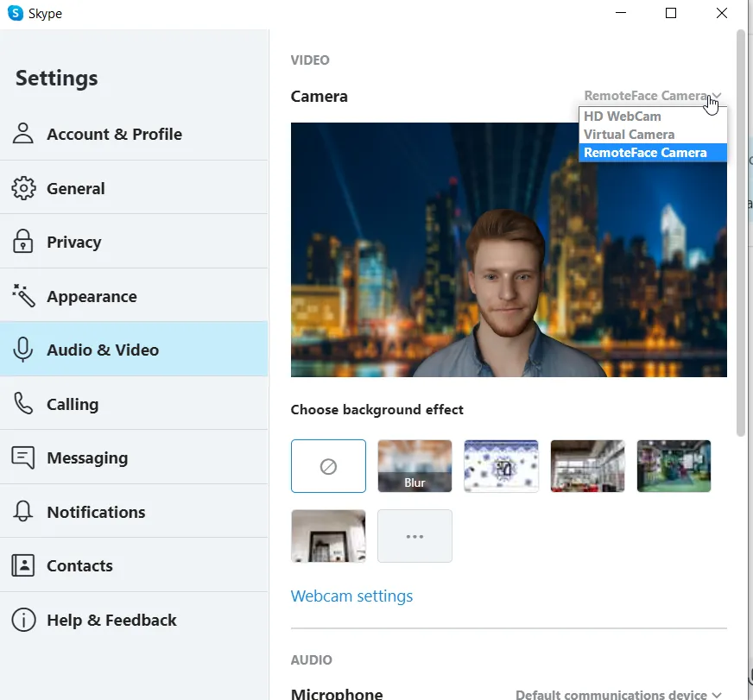Open Calling settings
This screenshot has height=700, width=753.
coord(134,404)
